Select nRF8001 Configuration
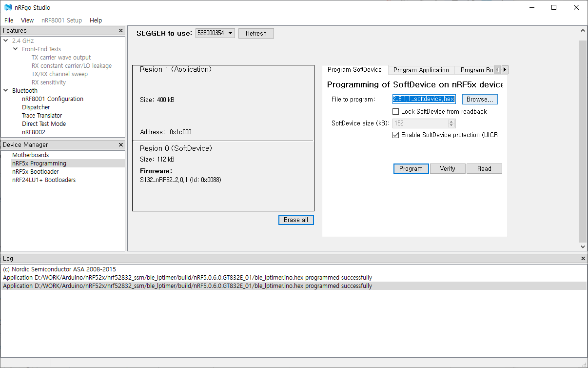The height and width of the screenshot is (368, 588). point(53,99)
